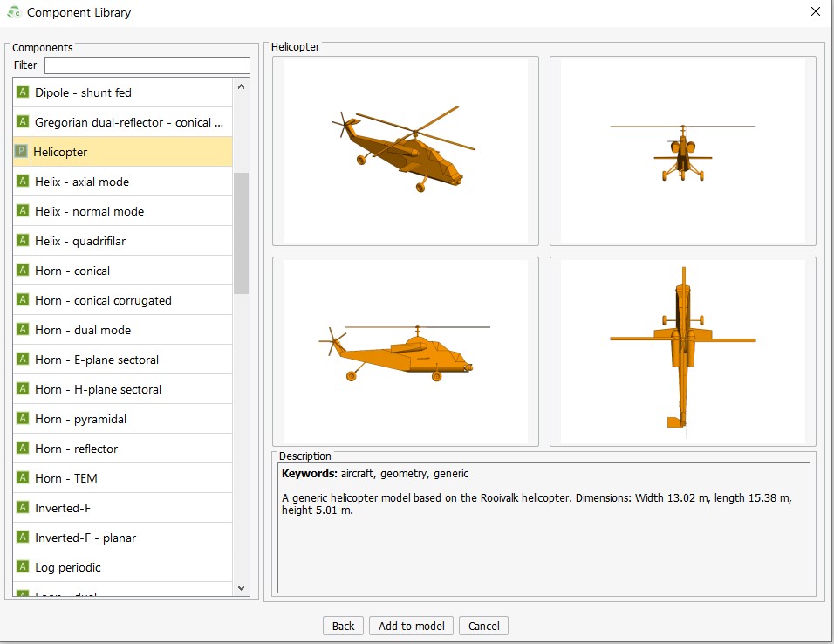Click the platform icon next to Helicopter

tap(21, 152)
